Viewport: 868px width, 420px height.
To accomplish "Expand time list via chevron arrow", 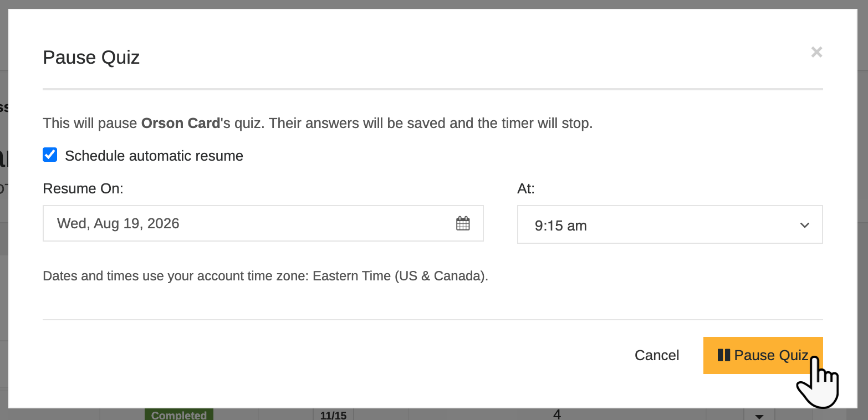I will (x=804, y=225).
